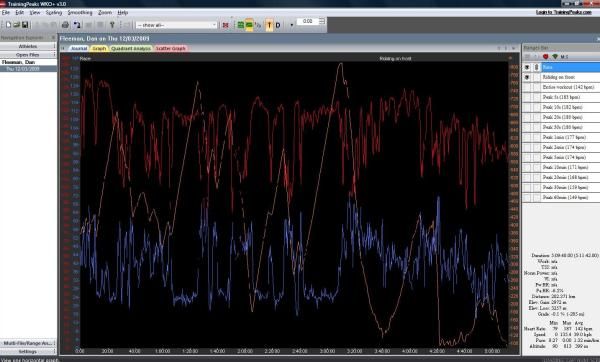Image resolution: width=600 pixels, height=362 pixels.
Task: Click the first green chart icon
Action: click(240, 25)
